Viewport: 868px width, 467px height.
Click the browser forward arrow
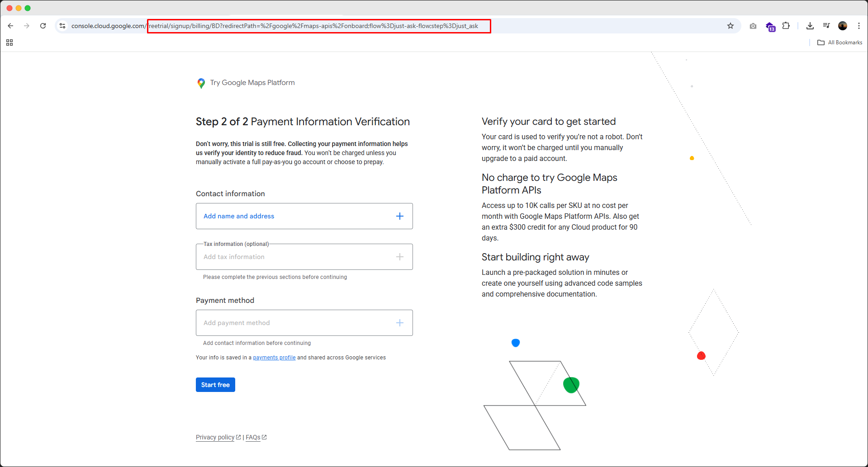[27, 26]
